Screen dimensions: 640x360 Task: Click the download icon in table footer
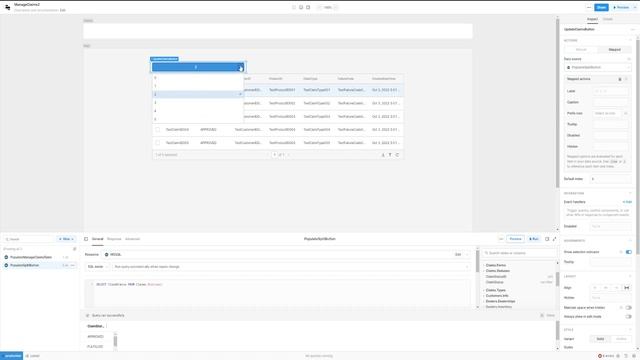pyautogui.click(x=383, y=155)
